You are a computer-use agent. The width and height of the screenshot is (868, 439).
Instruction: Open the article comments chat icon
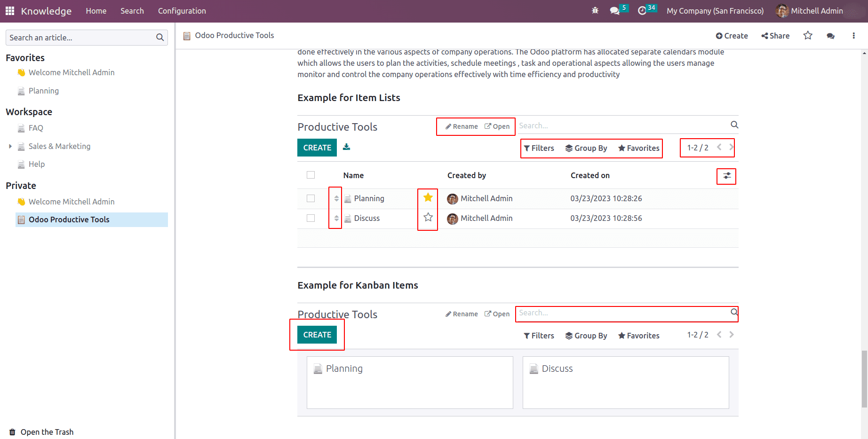831,36
